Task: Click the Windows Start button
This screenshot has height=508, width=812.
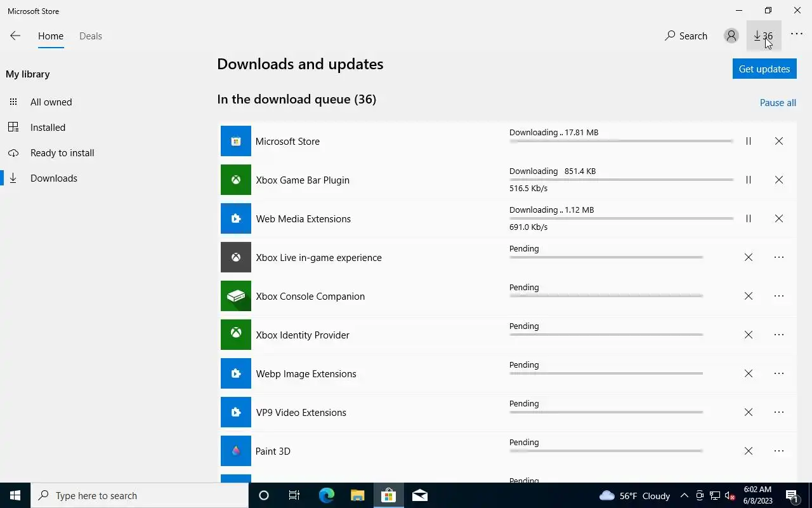Action: click(x=15, y=495)
